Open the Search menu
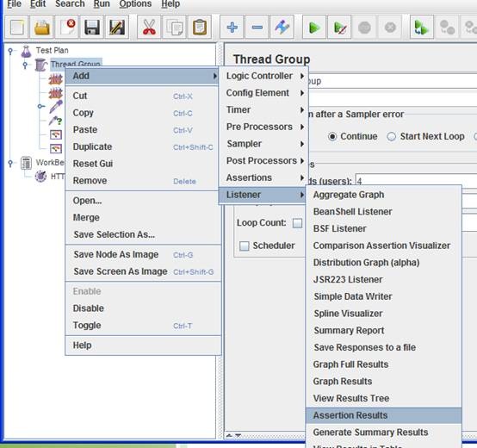 click(70, 3)
